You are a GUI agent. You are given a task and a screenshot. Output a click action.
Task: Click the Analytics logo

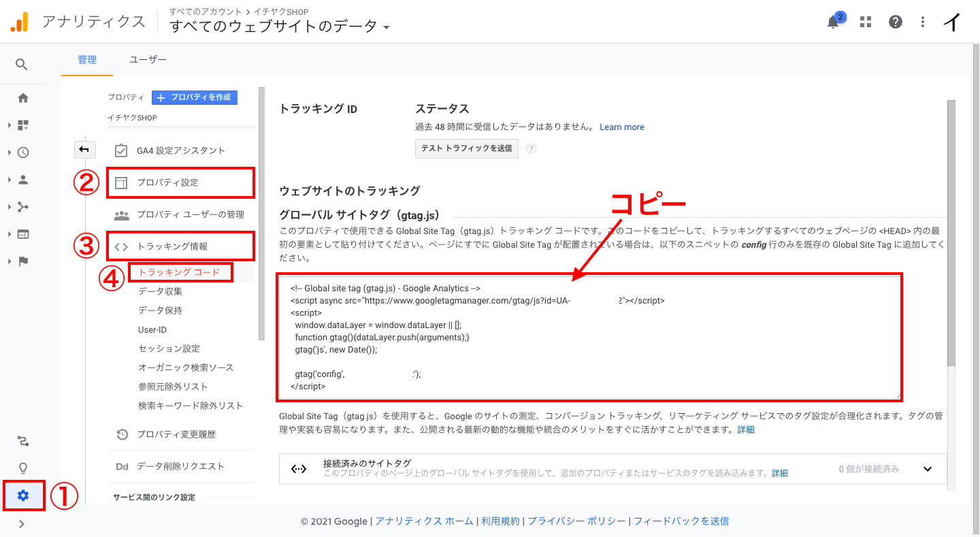20,22
